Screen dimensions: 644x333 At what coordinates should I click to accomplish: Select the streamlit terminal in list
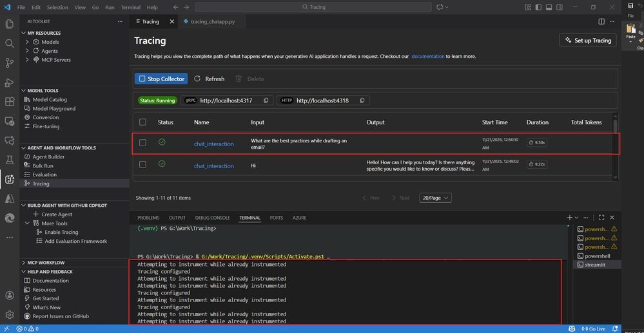596,265
